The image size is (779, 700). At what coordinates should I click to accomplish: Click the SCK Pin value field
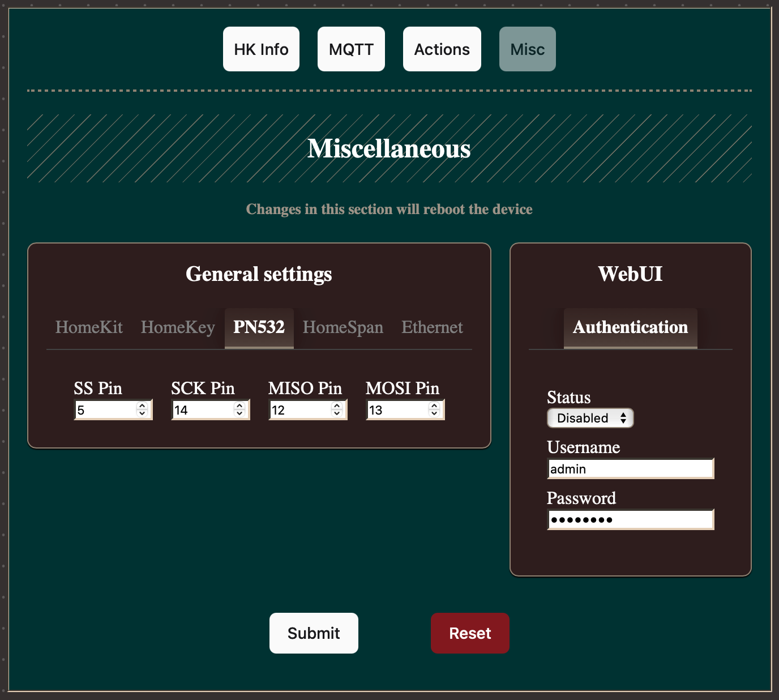(202, 410)
